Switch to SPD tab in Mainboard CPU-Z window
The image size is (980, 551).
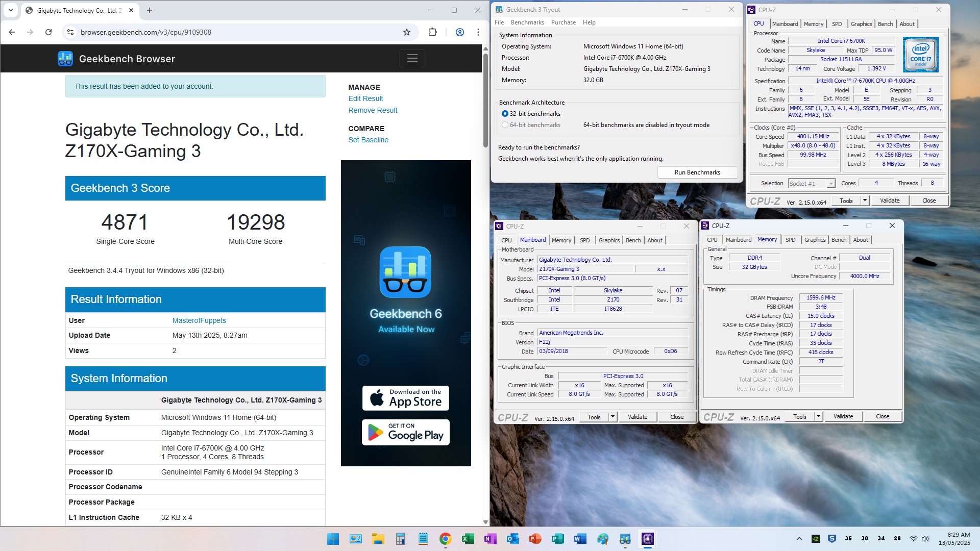tap(585, 240)
